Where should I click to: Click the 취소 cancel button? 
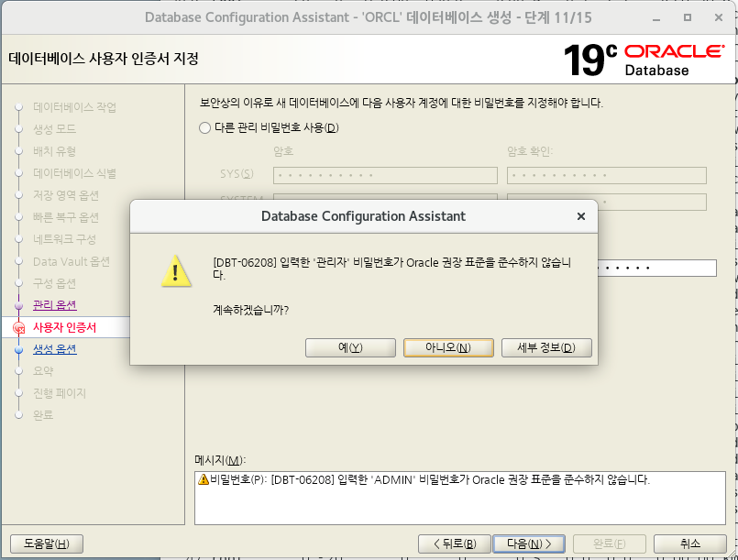pos(690,544)
